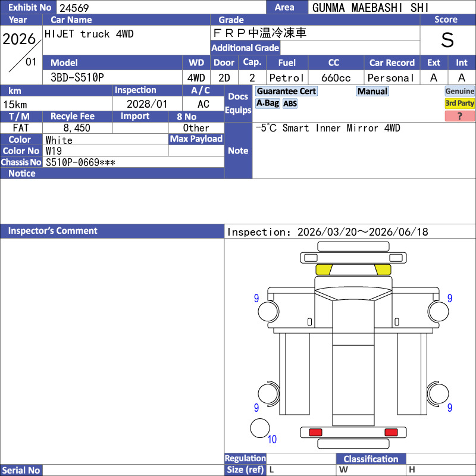
Task: Click the exhibit number 24569 field
Action: point(161,8)
